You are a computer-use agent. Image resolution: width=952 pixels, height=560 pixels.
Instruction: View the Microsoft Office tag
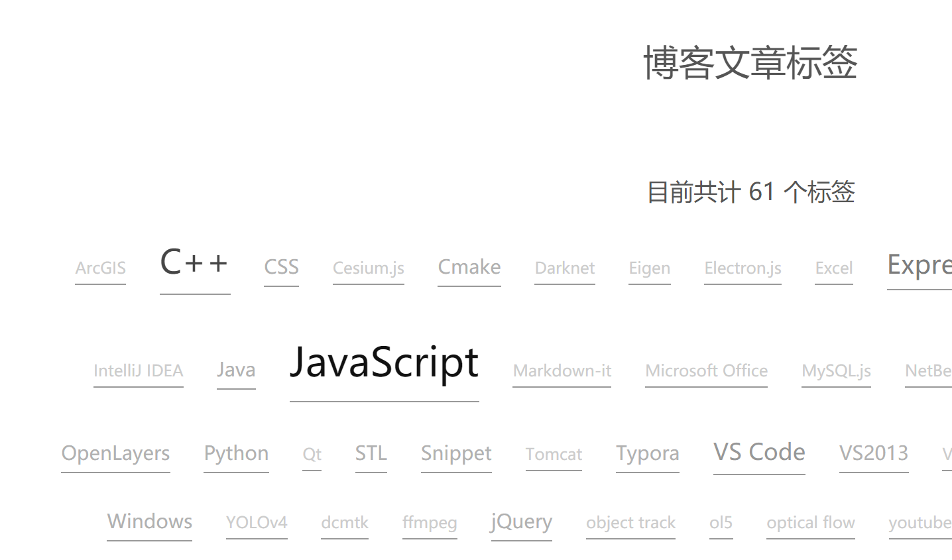pyautogui.click(x=706, y=370)
